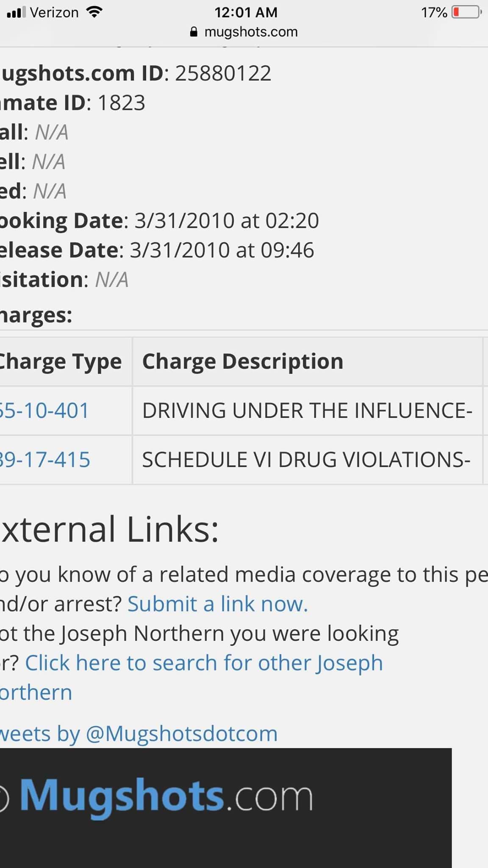Open the 55-10-401 charge code link
The width and height of the screenshot is (488, 868).
(x=44, y=410)
